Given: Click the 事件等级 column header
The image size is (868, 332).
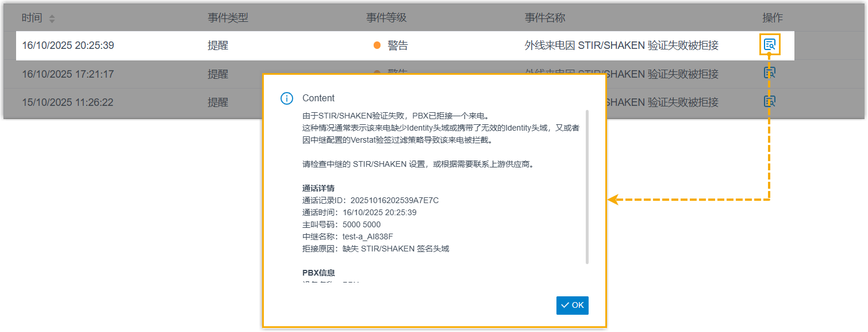Looking at the screenshot, I should coord(386,18).
